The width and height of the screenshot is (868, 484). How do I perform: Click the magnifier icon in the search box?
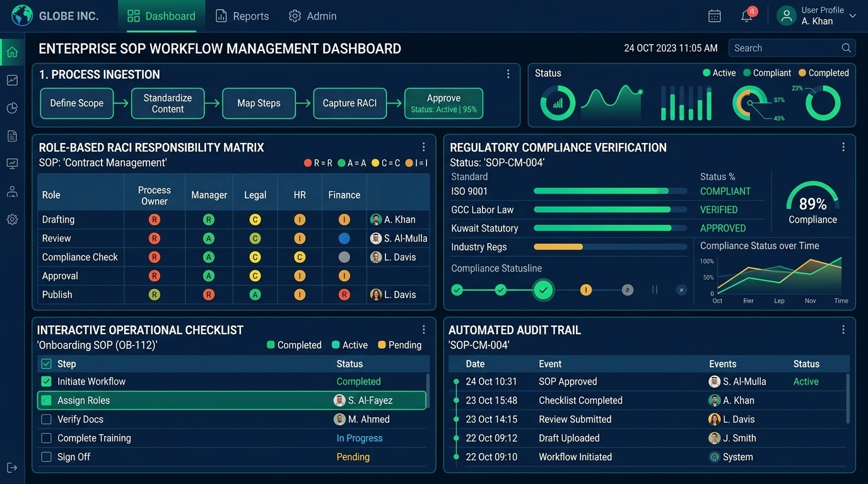tap(847, 48)
